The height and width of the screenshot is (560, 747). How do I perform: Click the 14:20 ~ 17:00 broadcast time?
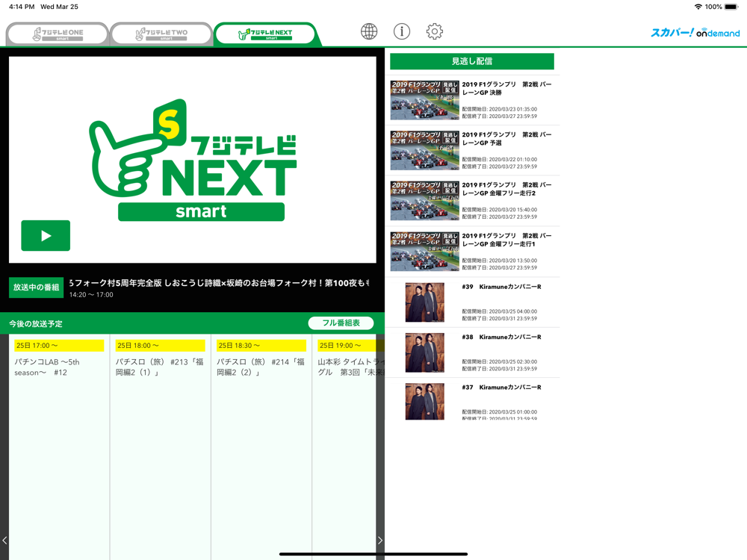(x=91, y=295)
